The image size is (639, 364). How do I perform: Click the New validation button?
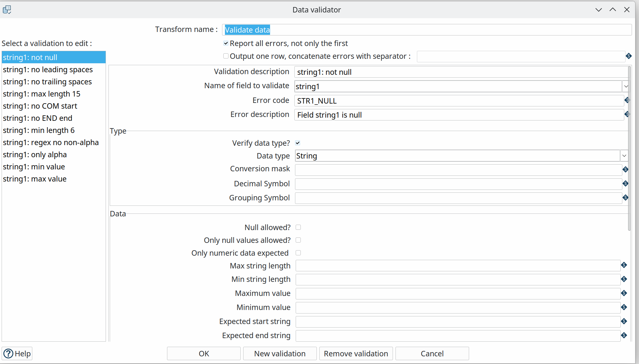(280, 353)
